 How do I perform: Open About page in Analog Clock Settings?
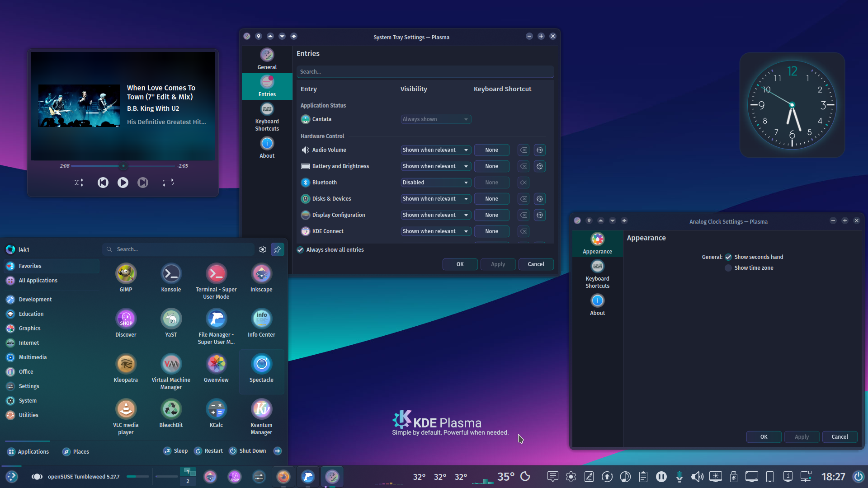coord(597,305)
